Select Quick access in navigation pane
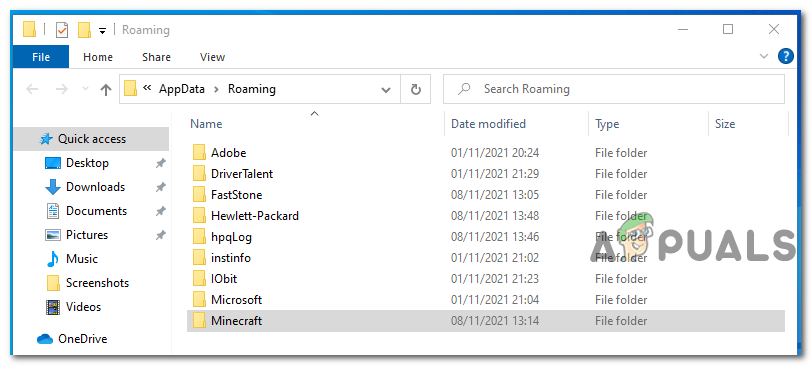This screenshot has height=366, width=812. 91,139
